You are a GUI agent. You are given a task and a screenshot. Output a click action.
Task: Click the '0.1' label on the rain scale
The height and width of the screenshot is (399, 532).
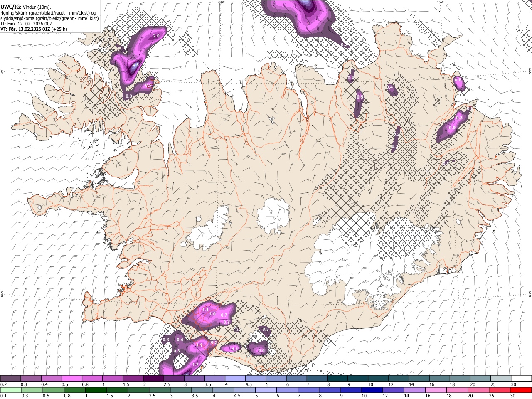pyautogui.click(x=4, y=396)
